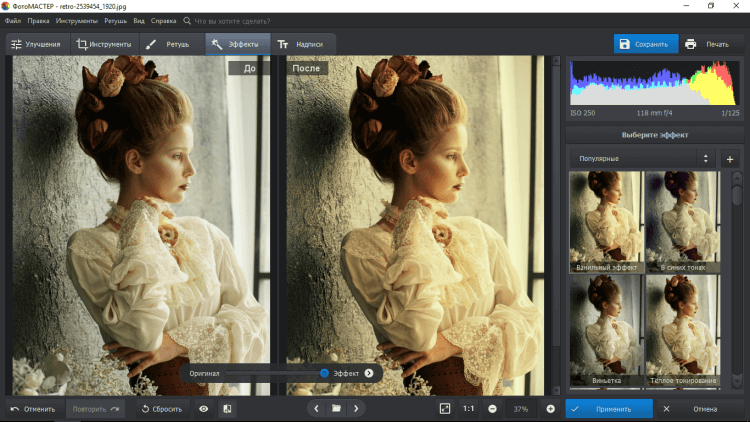Viewport: 750px width, 422px height.
Task: Click the Оригинал–Эффект slider handle
Action: click(x=324, y=373)
